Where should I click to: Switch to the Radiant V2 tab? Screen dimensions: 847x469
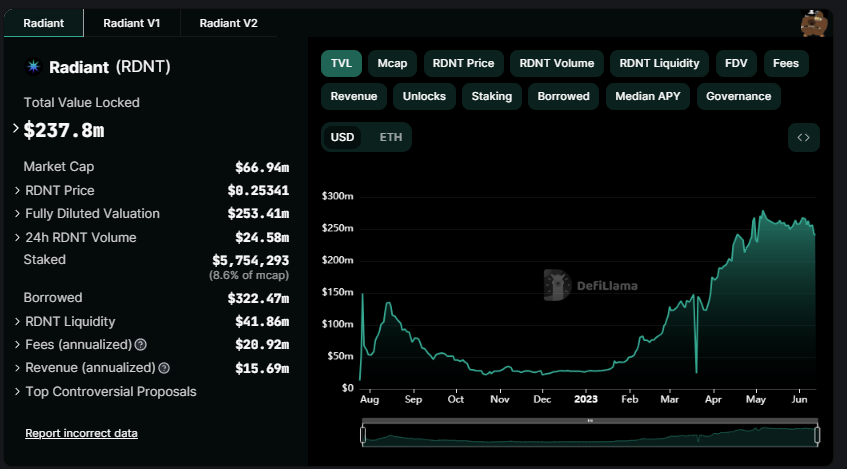[x=228, y=23]
